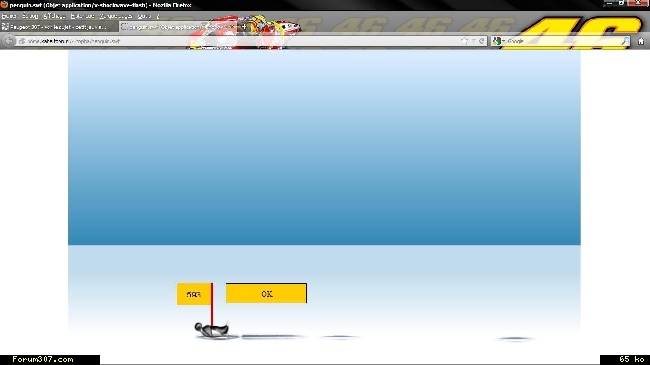Open the Historique menu
The height and width of the screenshot is (365, 650).
coord(82,16)
